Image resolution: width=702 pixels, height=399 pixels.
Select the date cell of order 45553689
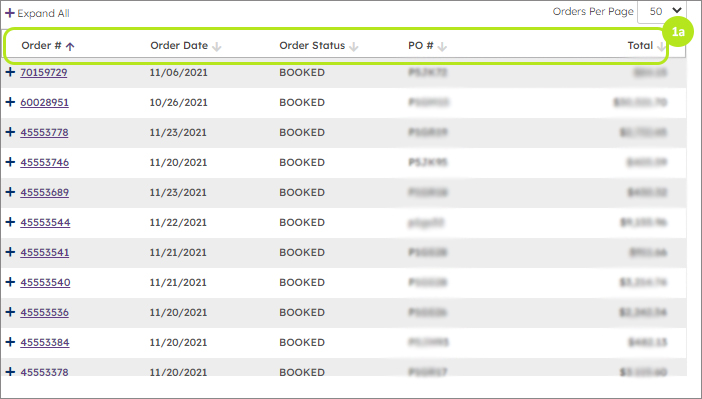point(178,193)
